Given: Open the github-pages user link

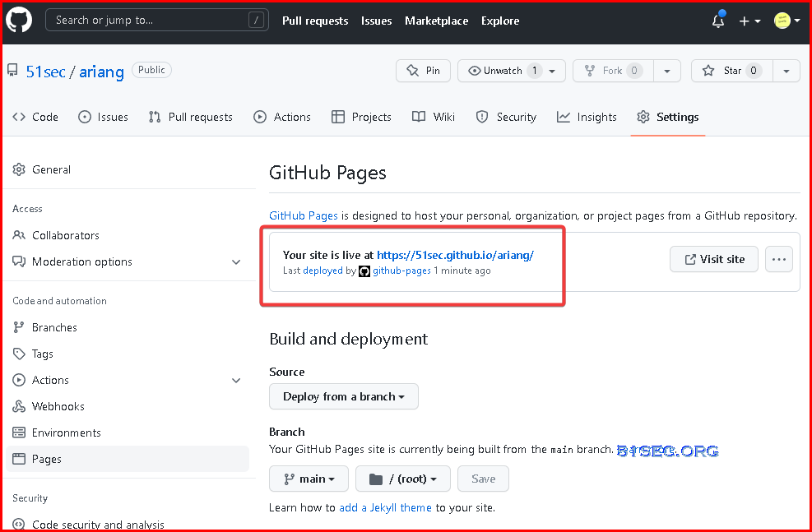Looking at the screenshot, I should click(x=401, y=271).
